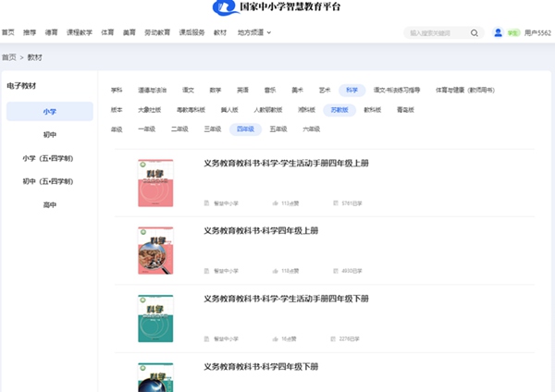
Task: Click the learners icon for 学生活动手册四年级上册
Action: pos(336,203)
